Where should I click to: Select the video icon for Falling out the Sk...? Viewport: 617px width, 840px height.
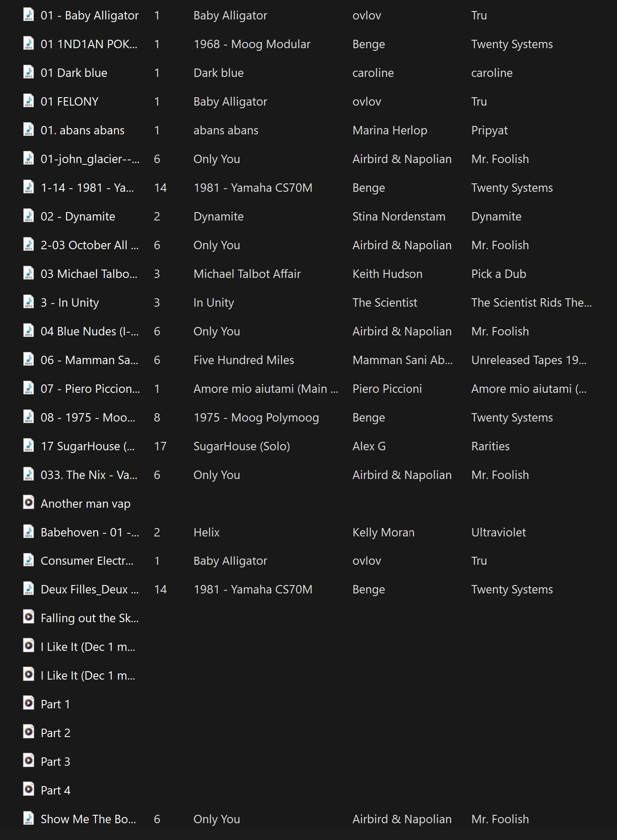pos(29,617)
